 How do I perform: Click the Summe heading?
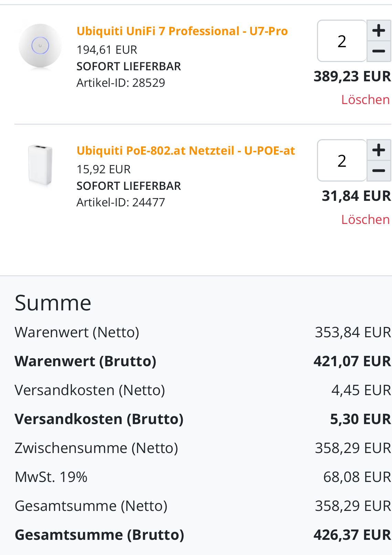click(53, 303)
